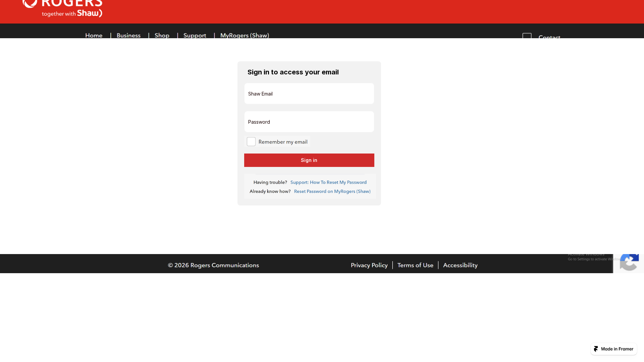644x362 pixels.
Task: Click the Having trouble? text
Action: 270,182
